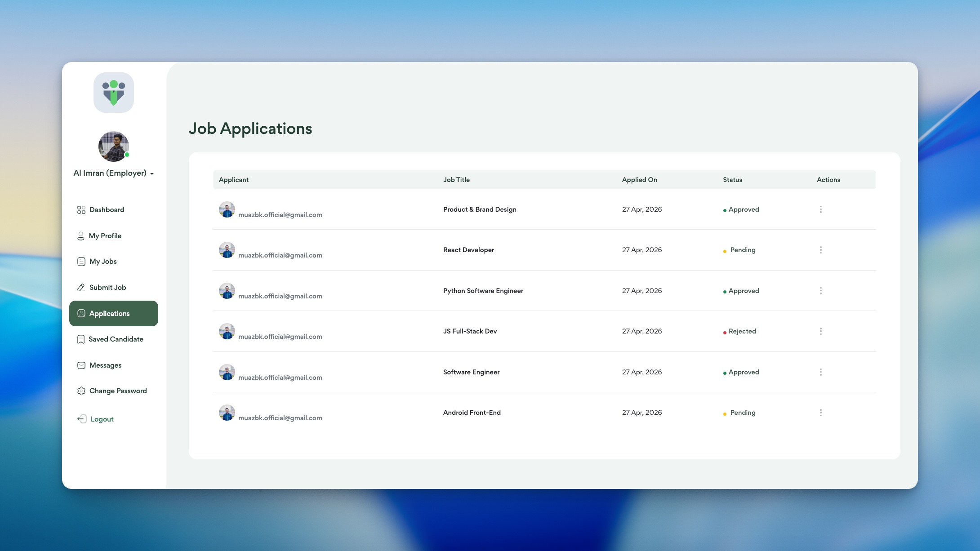Viewport: 980px width, 551px height.
Task: Click the Software Engineer job title
Action: coord(471,372)
